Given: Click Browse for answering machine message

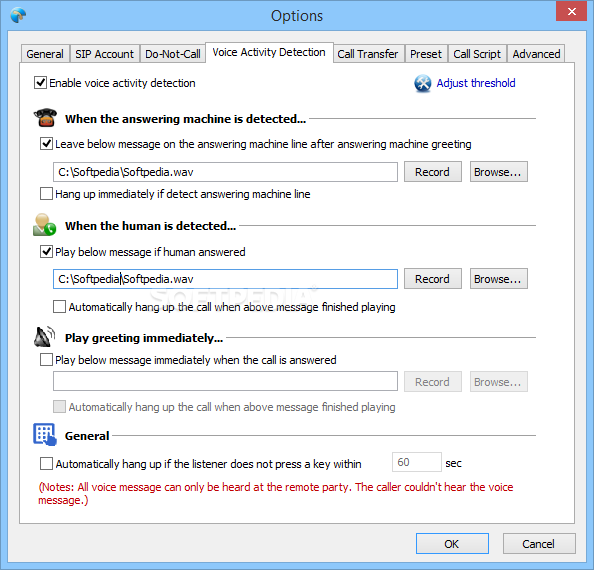Looking at the screenshot, I should [x=499, y=172].
